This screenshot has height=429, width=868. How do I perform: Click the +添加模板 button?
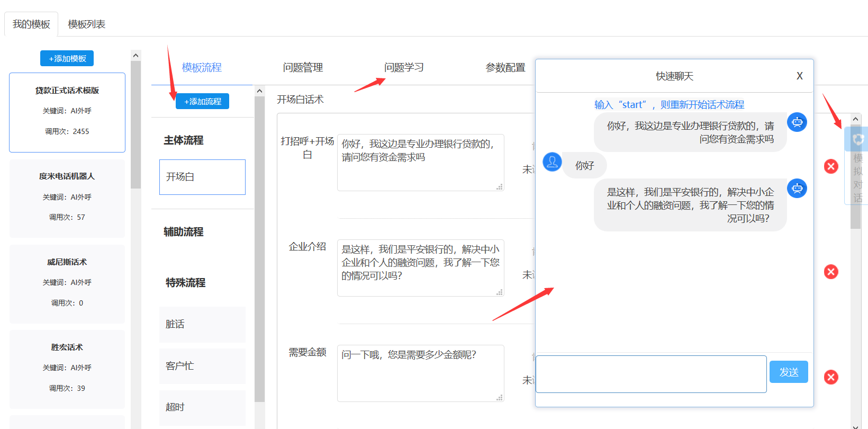(67, 58)
